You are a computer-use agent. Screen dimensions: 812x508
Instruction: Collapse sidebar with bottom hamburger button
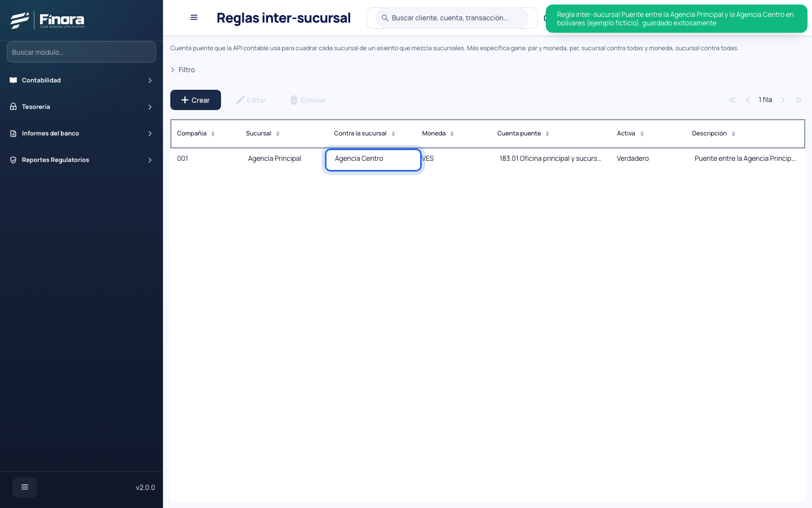(25, 488)
